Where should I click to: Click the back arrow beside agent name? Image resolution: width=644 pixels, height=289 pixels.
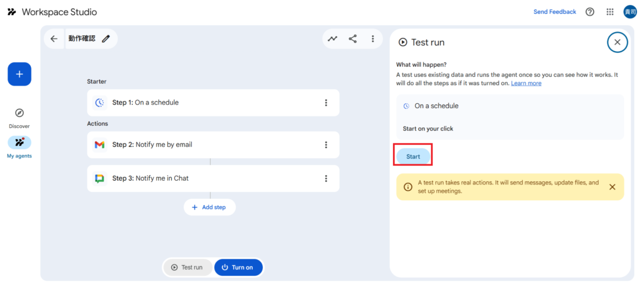[54, 38]
